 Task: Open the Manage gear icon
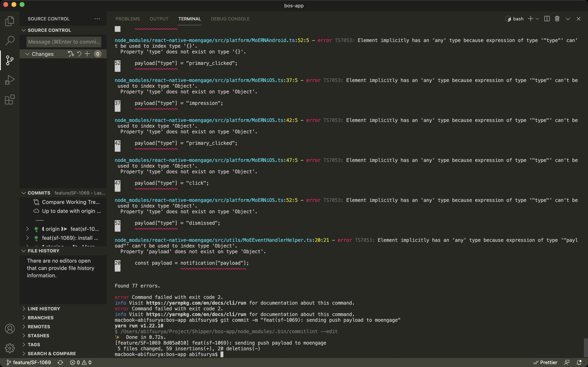(x=10, y=348)
